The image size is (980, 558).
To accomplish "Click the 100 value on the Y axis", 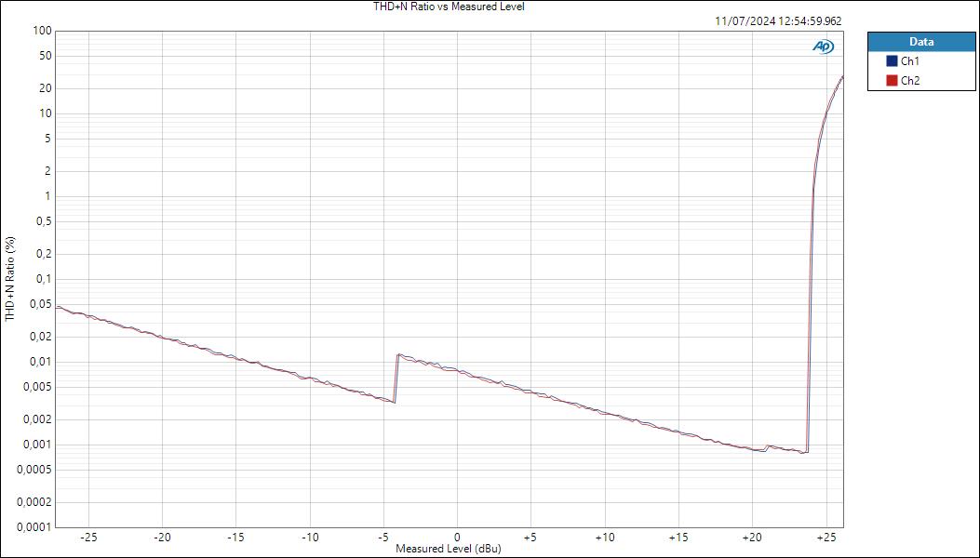I will [40, 29].
